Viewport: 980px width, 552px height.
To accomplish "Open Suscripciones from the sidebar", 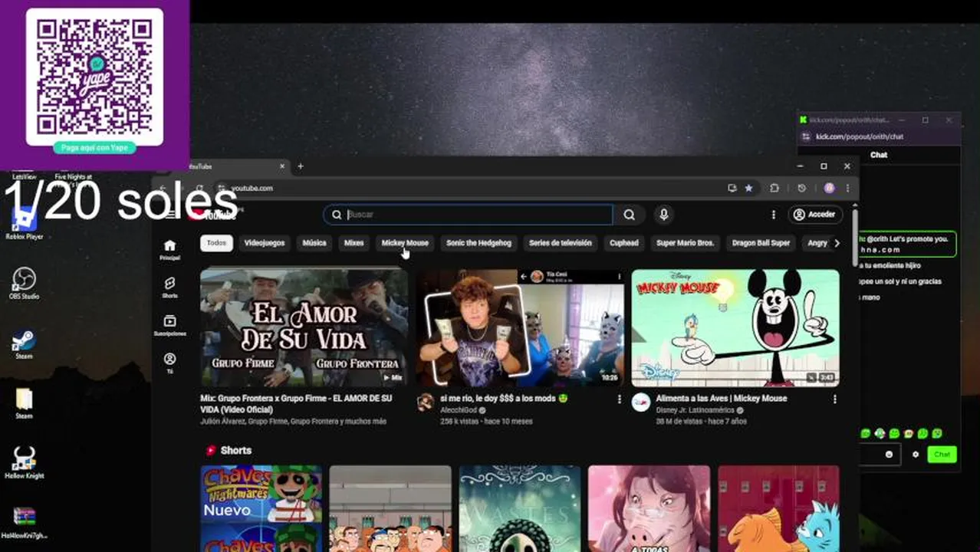I will [x=169, y=326].
